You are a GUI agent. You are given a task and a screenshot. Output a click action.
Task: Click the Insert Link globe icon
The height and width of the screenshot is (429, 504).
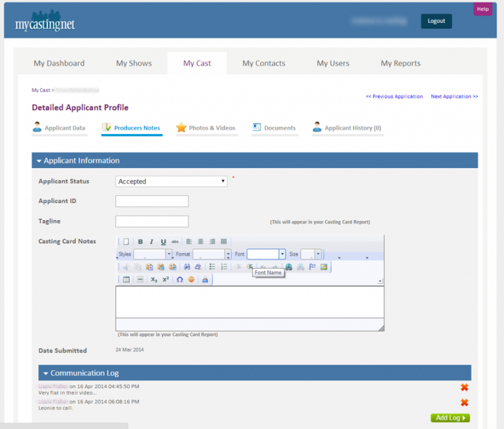tap(289, 267)
